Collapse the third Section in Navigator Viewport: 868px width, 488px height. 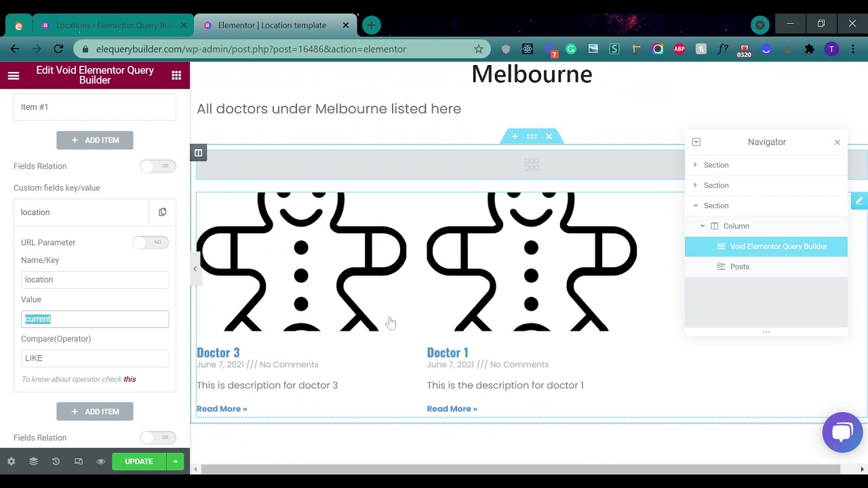click(695, 205)
